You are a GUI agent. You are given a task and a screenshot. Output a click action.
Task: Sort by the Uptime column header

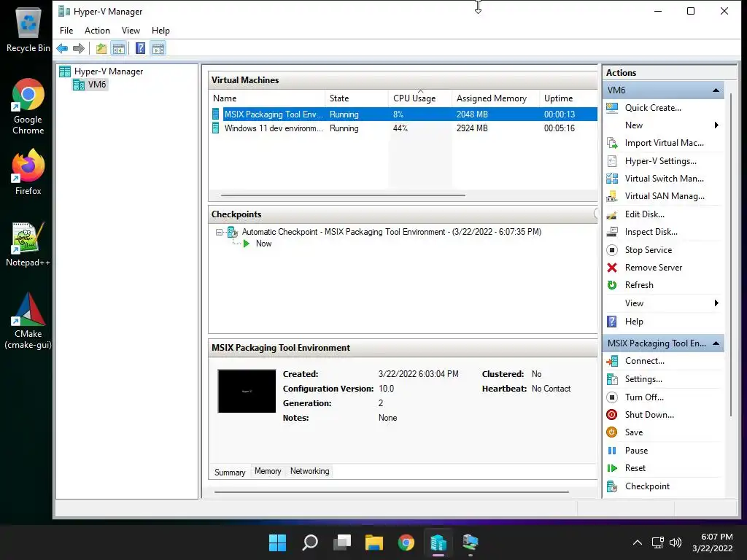point(568,98)
